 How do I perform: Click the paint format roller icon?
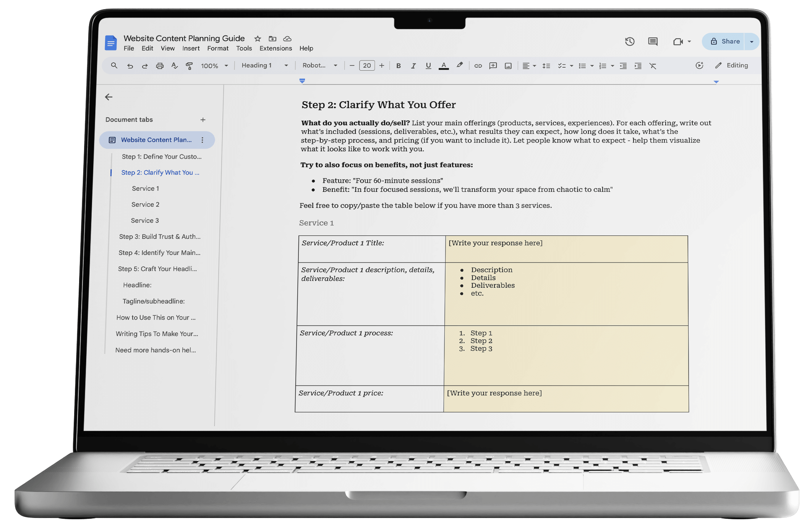tap(189, 66)
